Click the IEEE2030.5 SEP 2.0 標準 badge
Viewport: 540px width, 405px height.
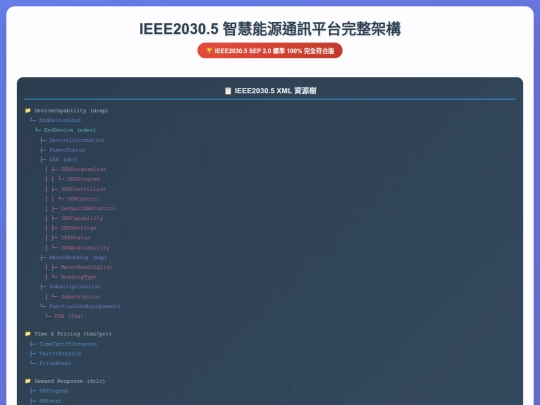pyautogui.click(x=270, y=51)
